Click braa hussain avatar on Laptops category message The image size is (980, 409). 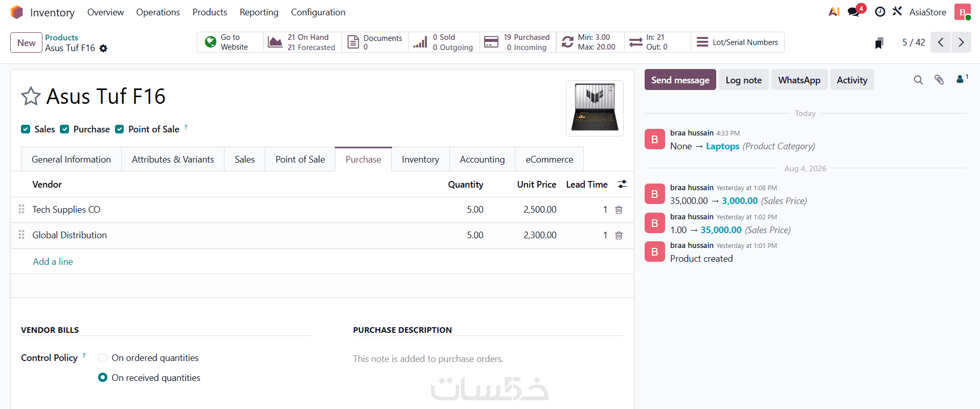click(655, 139)
